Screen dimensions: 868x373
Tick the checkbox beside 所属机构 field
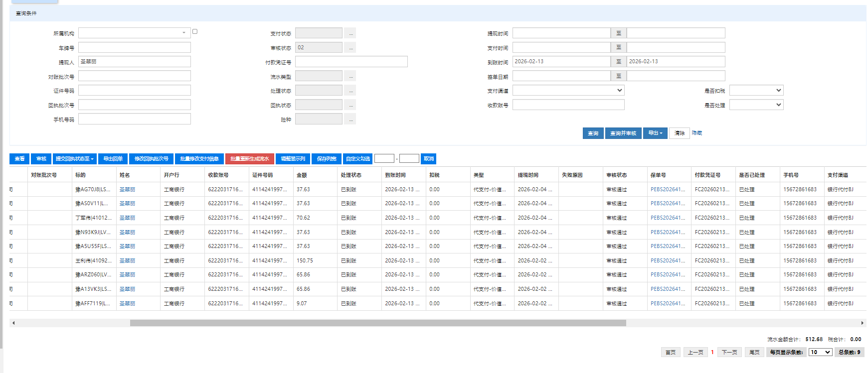pos(195,31)
